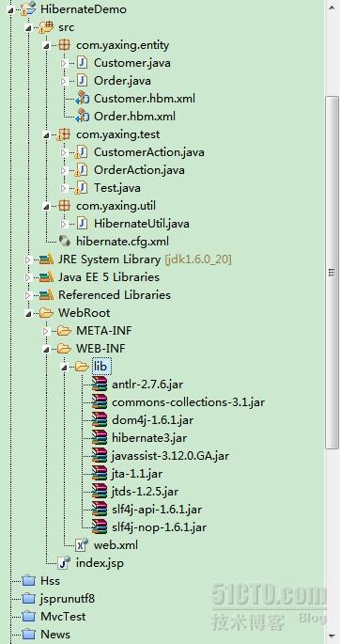Click the hibernate.cfg.xml config file icon
The height and width of the screenshot is (644, 340).
click(65, 241)
